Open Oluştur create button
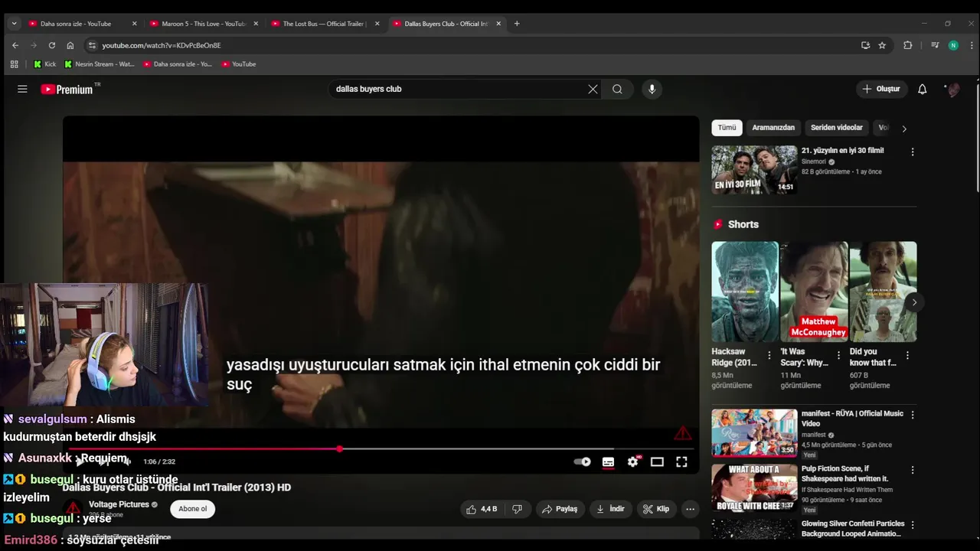Image resolution: width=980 pixels, height=551 pixels. coord(880,89)
